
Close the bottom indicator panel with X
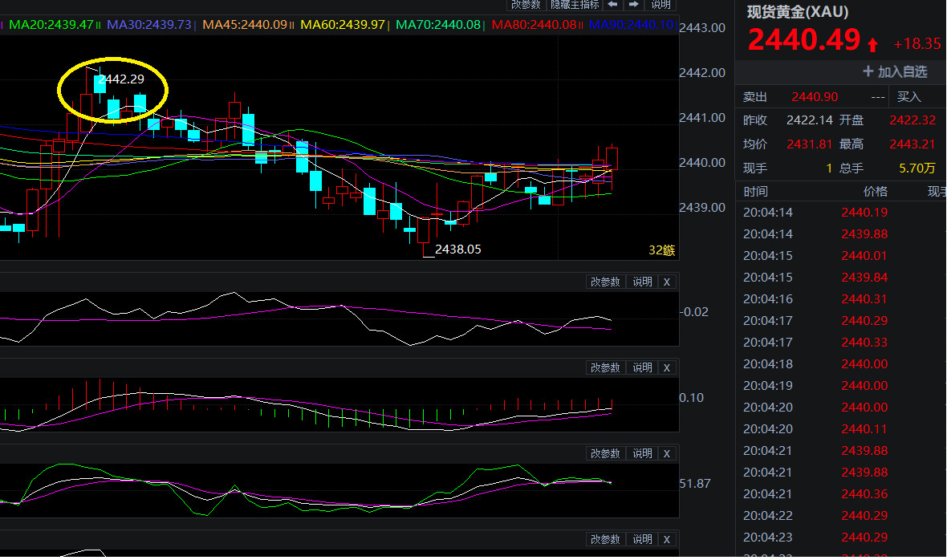coord(666,539)
